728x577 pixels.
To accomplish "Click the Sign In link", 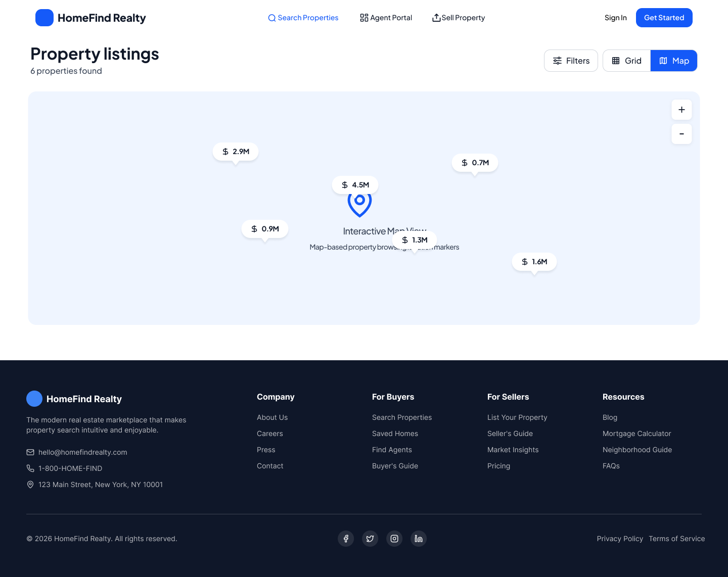I will coord(615,18).
